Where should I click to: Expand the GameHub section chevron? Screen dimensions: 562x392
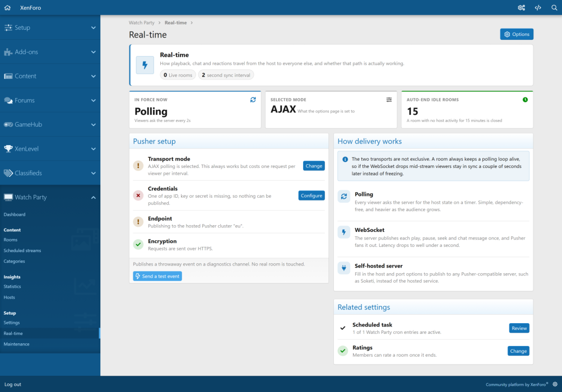(x=93, y=125)
